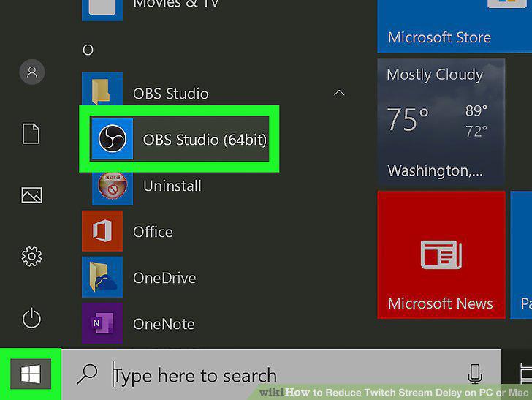Click the Office label in app list
The image size is (532, 400).
(153, 232)
